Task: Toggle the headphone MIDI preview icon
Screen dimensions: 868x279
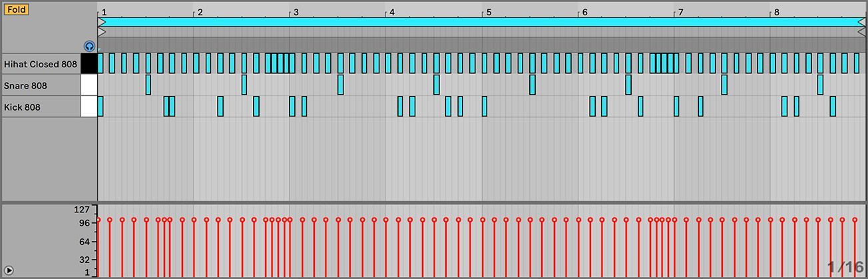Action: click(x=90, y=46)
